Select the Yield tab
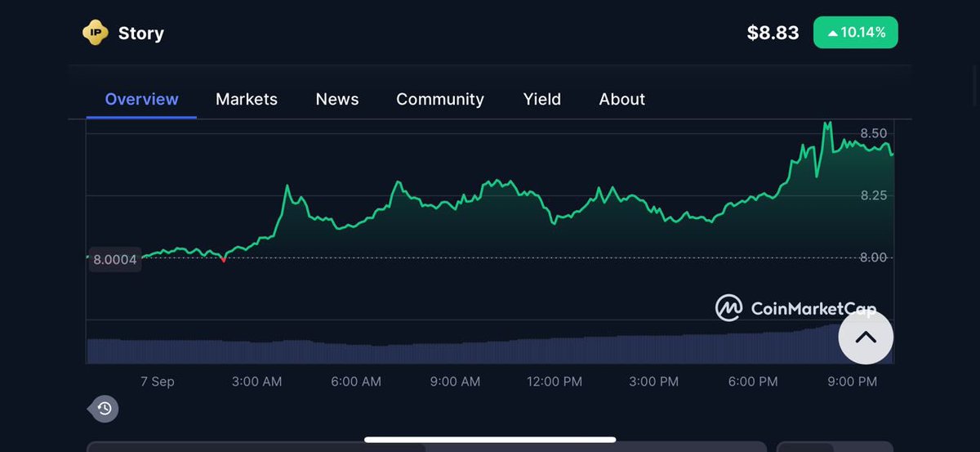This screenshot has height=452, width=980. (x=542, y=99)
